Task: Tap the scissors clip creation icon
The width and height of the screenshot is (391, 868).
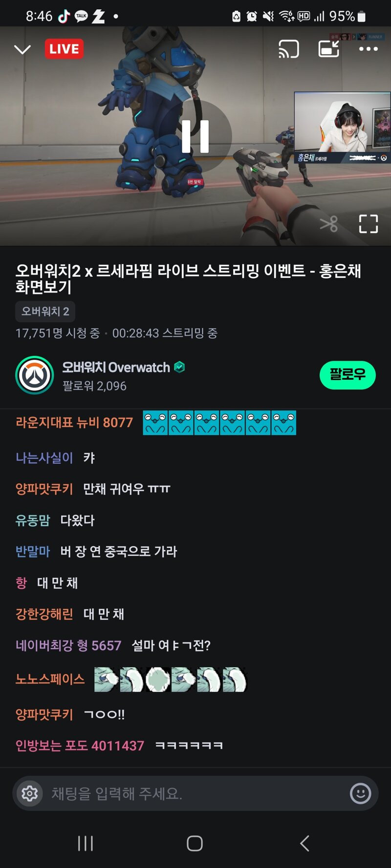Action: (329, 224)
